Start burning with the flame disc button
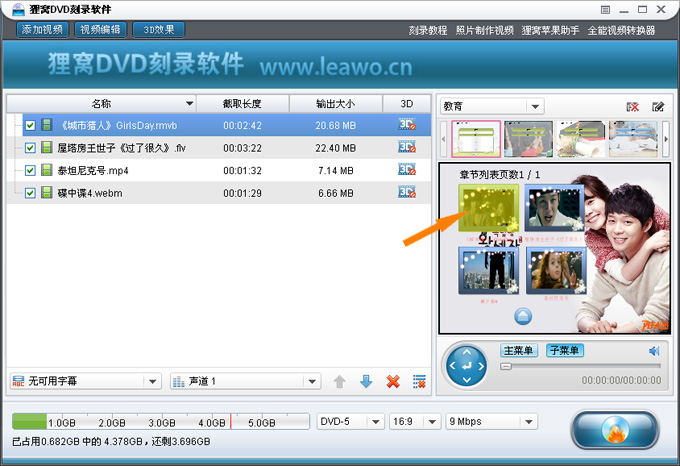The image size is (680, 466). (615, 430)
